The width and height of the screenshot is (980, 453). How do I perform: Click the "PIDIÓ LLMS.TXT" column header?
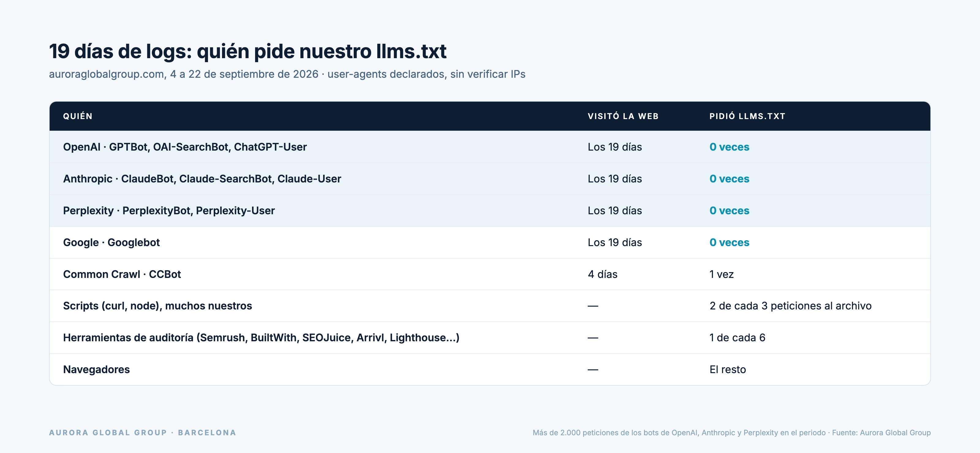(x=748, y=116)
